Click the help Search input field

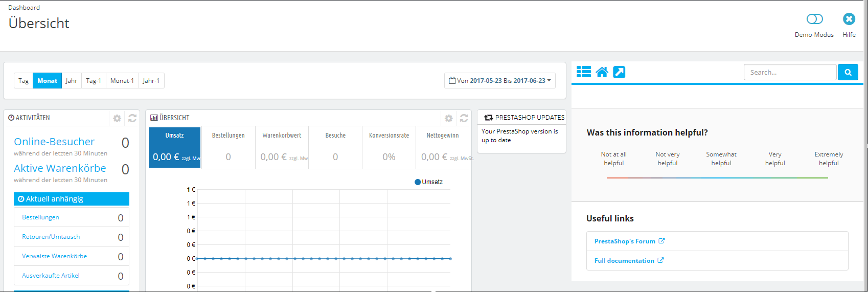point(790,72)
